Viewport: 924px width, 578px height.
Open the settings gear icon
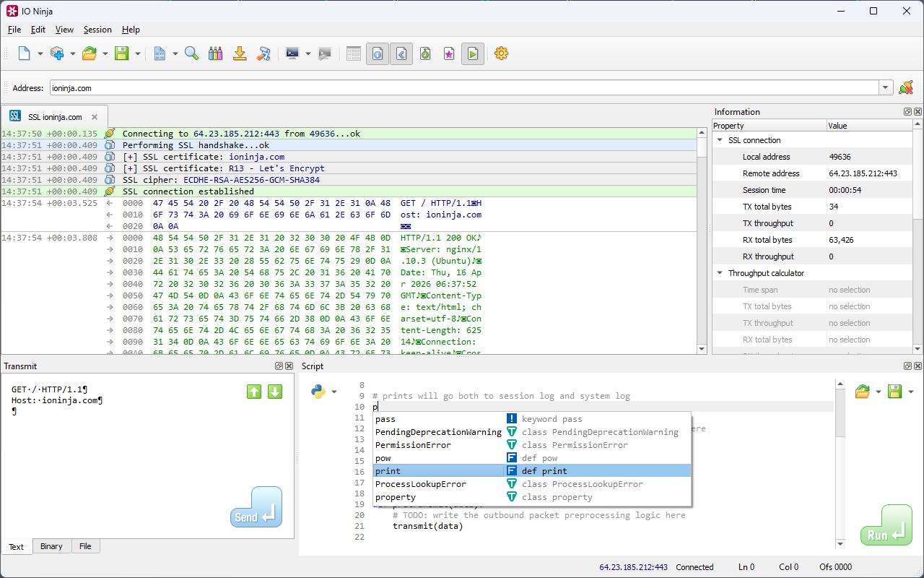pyautogui.click(x=501, y=53)
